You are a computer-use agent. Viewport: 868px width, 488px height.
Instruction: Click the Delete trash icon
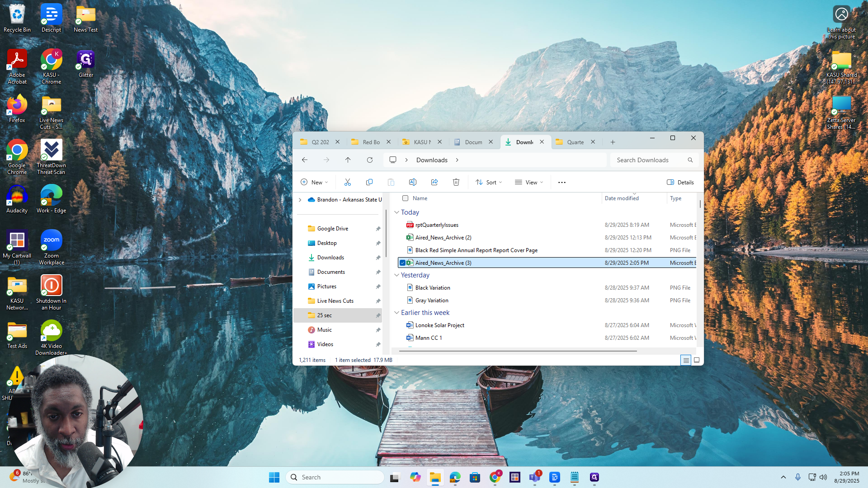456,182
